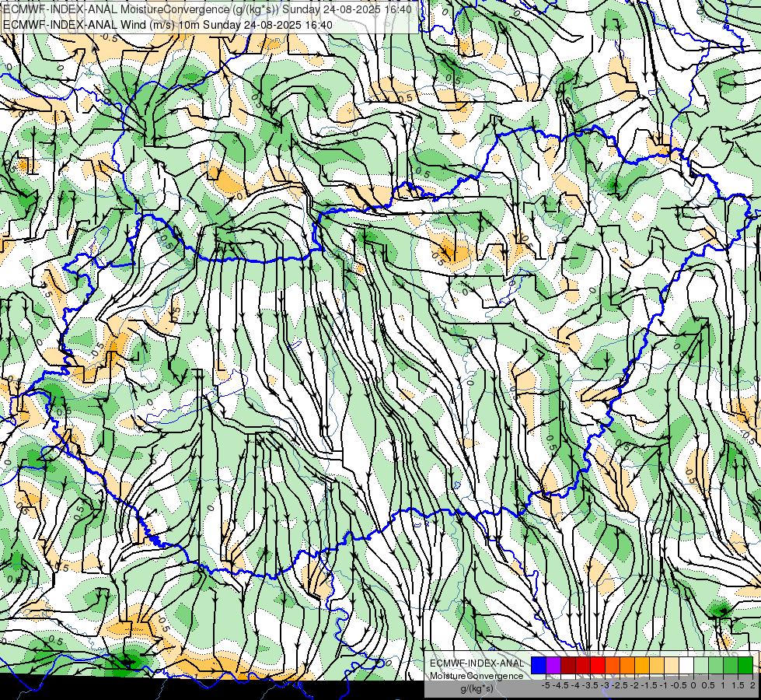Click the MoistureConvergence label in the legend box

point(476,676)
